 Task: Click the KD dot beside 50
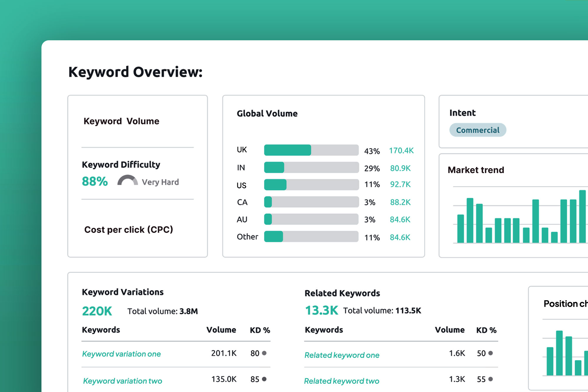pyautogui.click(x=490, y=353)
